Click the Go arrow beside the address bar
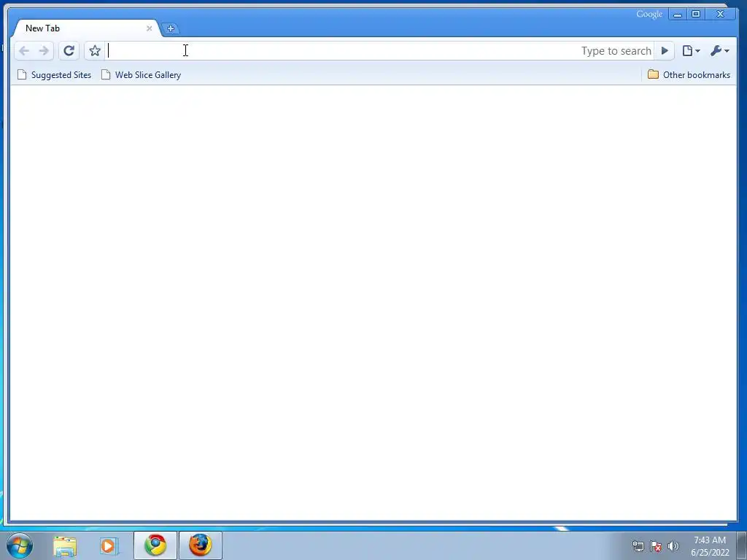 pyautogui.click(x=665, y=51)
